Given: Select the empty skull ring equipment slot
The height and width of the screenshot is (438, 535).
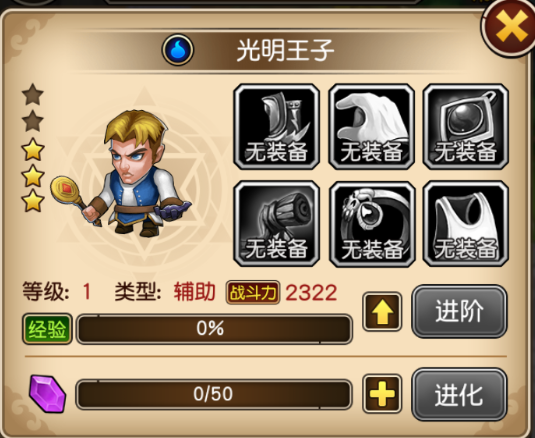Looking at the screenshot, I should pos(372,224).
